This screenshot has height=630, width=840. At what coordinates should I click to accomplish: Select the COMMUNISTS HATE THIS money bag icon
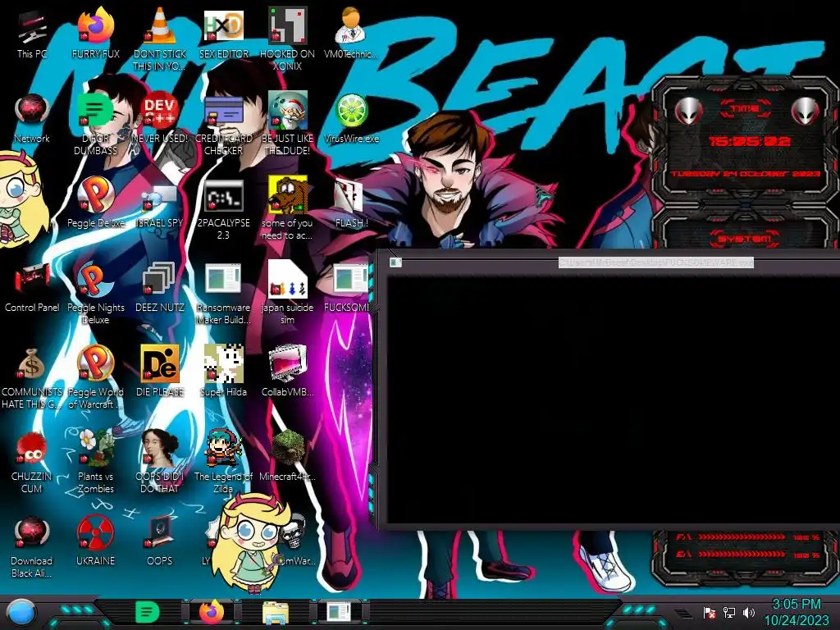click(x=32, y=377)
